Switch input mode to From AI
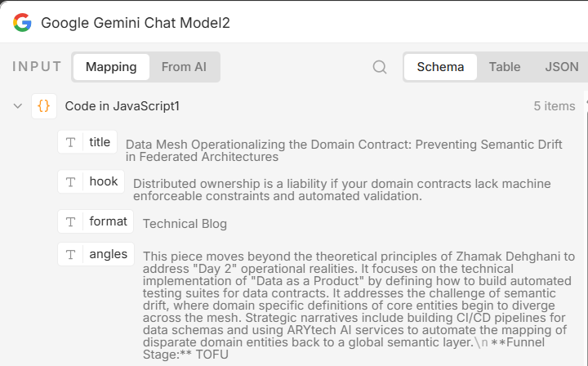This screenshot has width=588, height=366. [x=184, y=67]
